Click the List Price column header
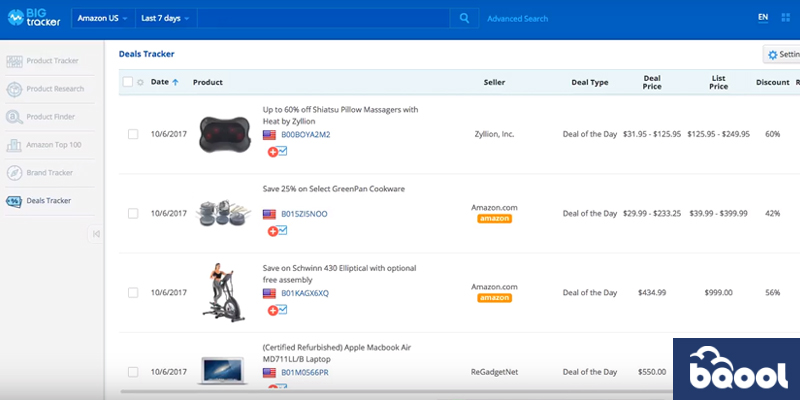The width and height of the screenshot is (800, 400). tap(718, 82)
